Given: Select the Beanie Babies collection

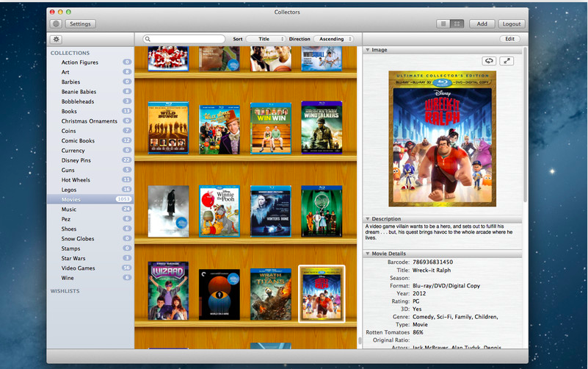Looking at the screenshot, I should pyautogui.click(x=90, y=92).
